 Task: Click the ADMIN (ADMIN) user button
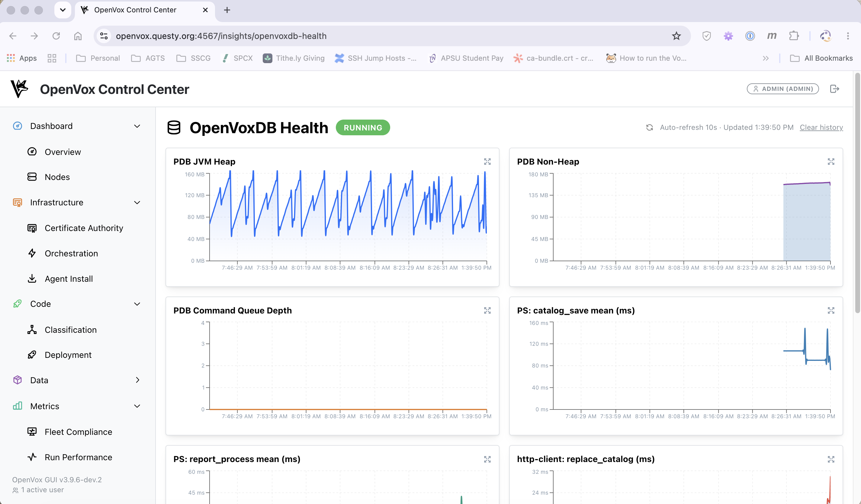[782, 89]
